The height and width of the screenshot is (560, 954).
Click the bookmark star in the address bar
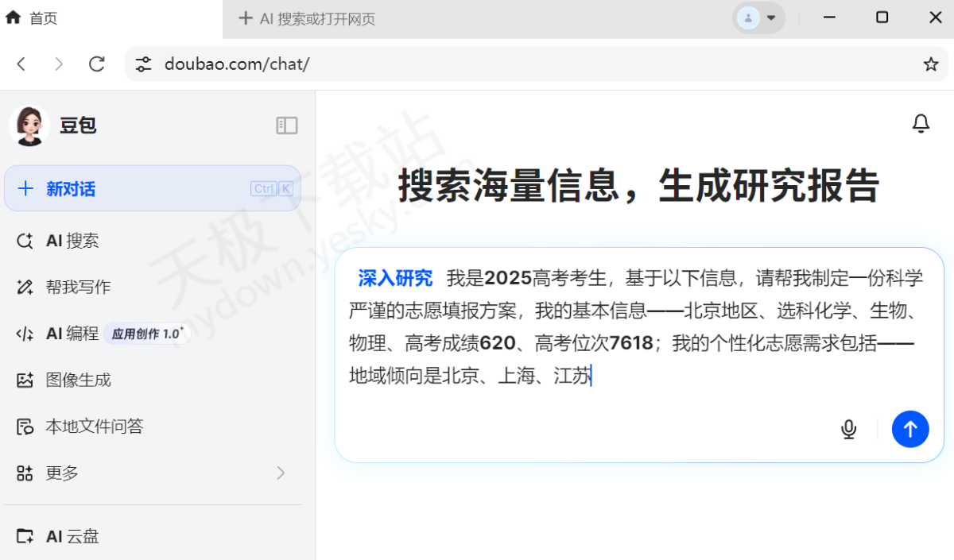click(x=931, y=64)
